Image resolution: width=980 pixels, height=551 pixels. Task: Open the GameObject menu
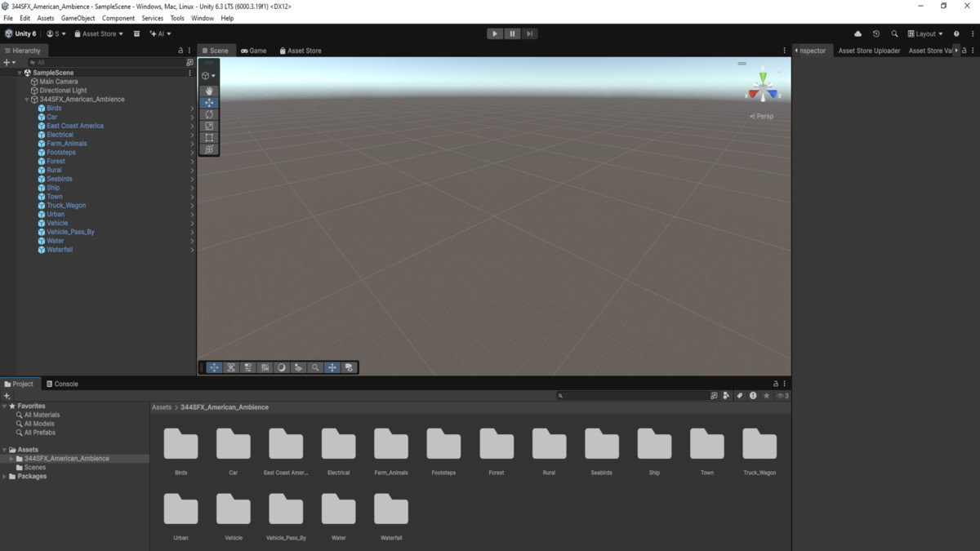click(78, 18)
